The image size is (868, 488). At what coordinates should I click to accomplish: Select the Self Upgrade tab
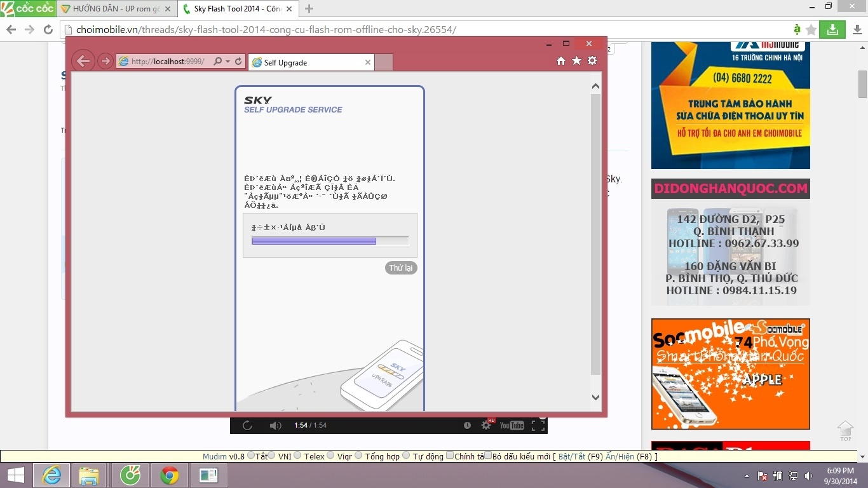coord(305,62)
